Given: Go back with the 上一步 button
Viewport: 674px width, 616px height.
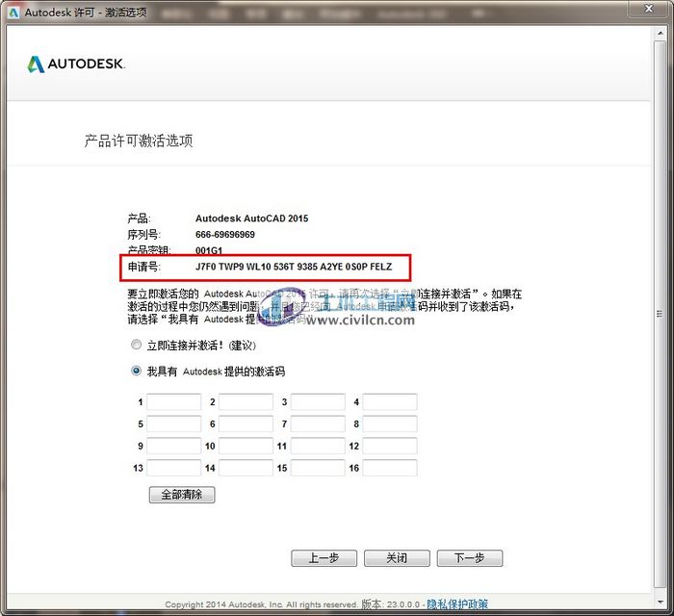Looking at the screenshot, I should (x=324, y=558).
